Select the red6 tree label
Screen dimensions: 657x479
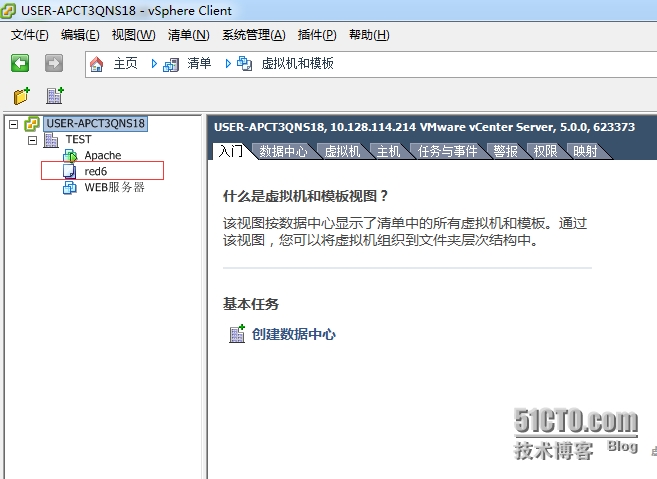(x=96, y=171)
